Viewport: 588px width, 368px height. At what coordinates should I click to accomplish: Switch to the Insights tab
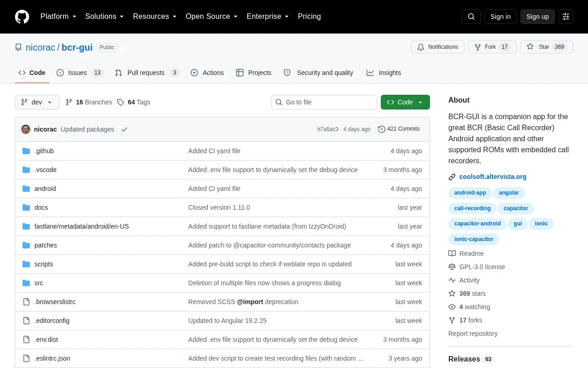coord(384,73)
